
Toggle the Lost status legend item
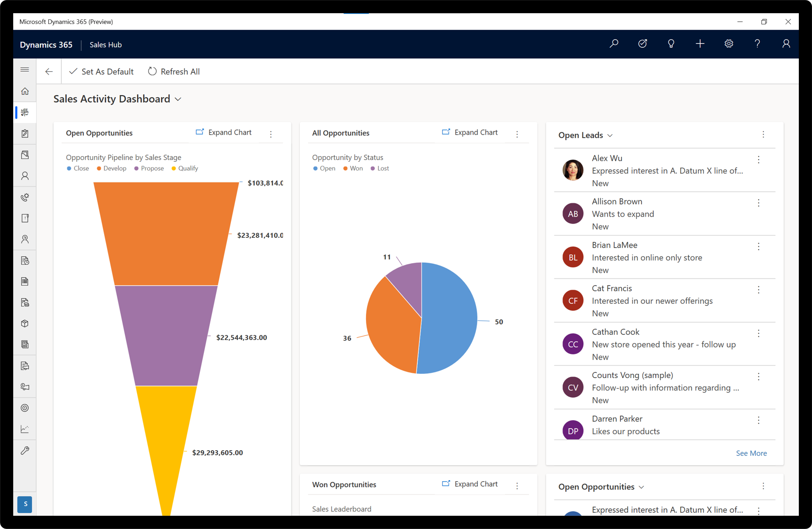379,168
